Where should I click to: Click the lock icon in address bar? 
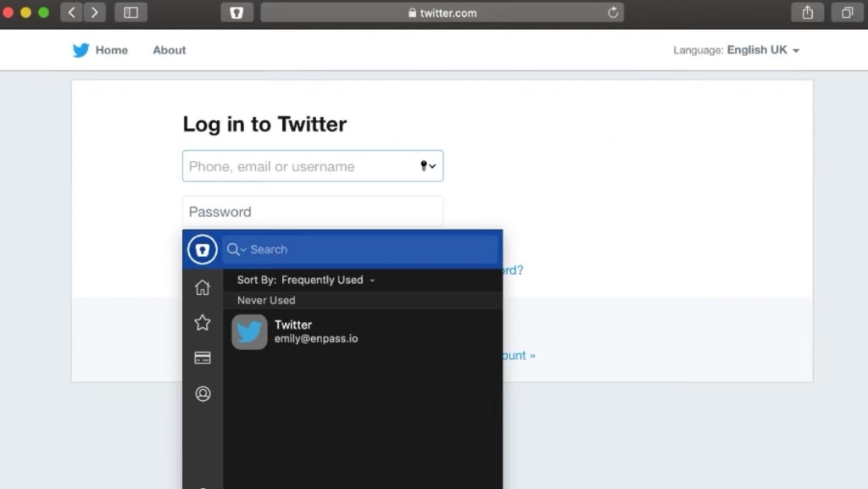[x=412, y=12]
